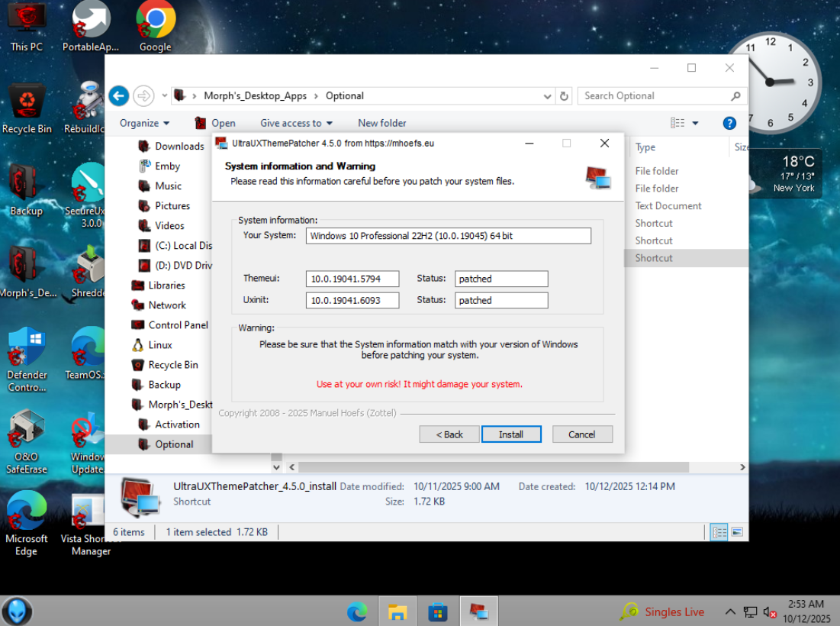Open recent locations dropdown arrow
840x626 pixels.
click(x=164, y=96)
